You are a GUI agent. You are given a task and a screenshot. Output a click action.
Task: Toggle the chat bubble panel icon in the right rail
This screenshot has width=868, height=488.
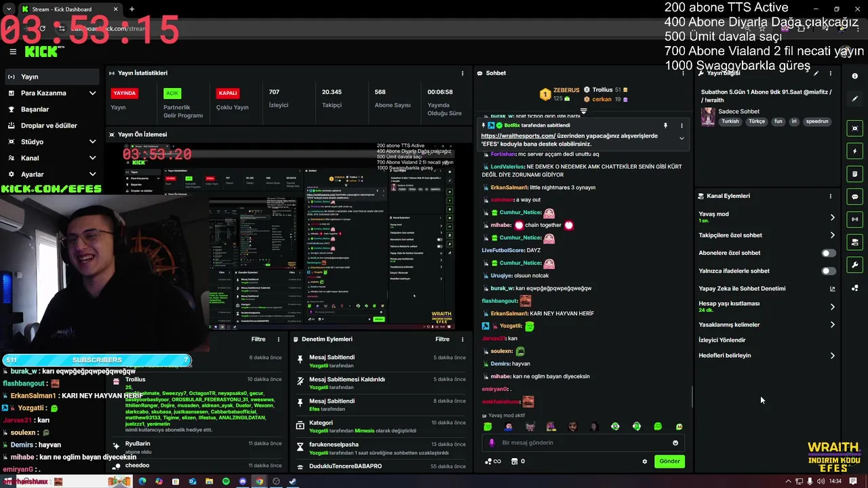pyautogui.click(x=855, y=197)
